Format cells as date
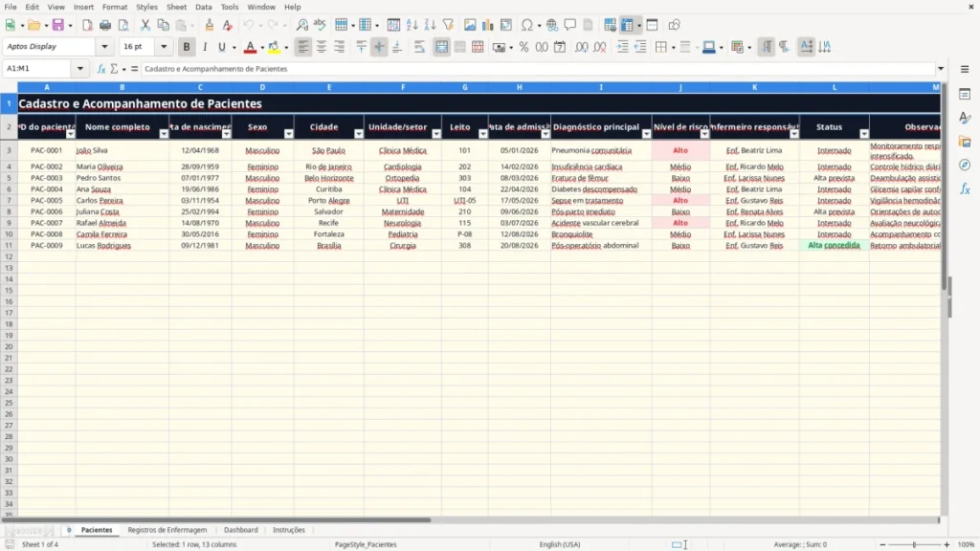The height and width of the screenshot is (551, 980). click(560, 47)
